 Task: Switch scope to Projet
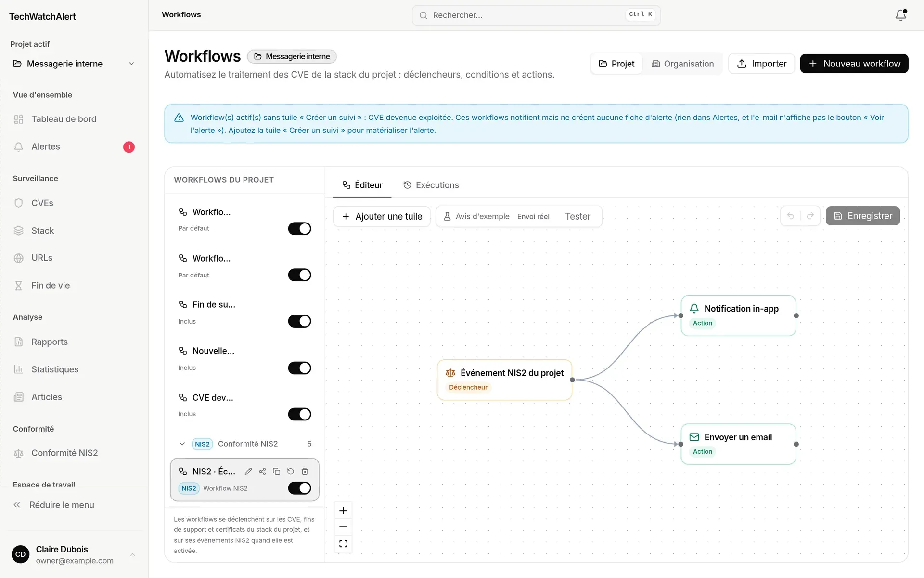[616, 64]
